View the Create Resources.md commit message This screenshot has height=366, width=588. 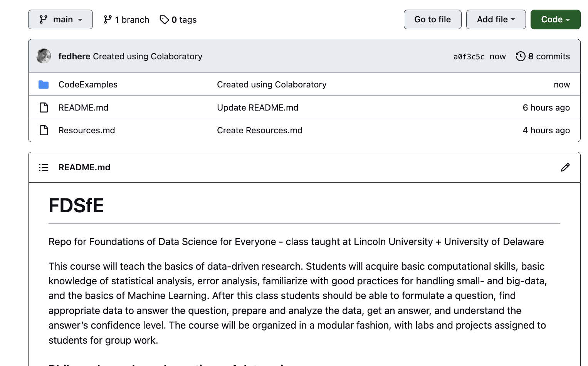click(259, 130)
